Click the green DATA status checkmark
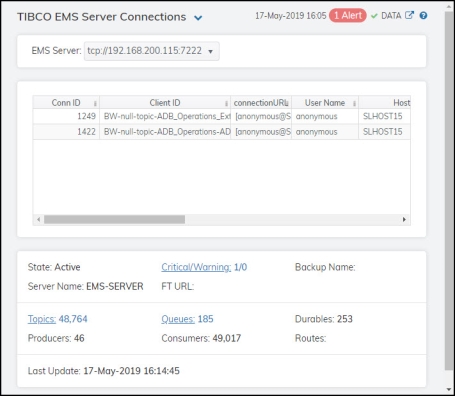The image size is (455, 396). [374, 16]
